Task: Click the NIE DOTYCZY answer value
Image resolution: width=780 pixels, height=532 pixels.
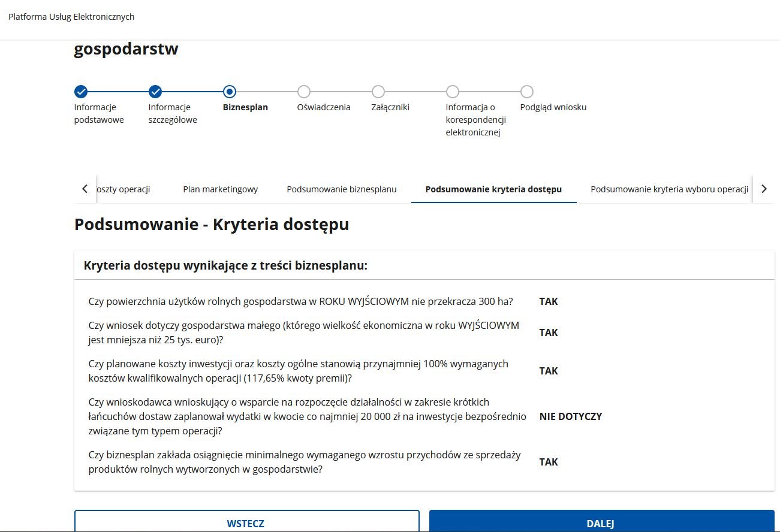Action: (570, 416)
